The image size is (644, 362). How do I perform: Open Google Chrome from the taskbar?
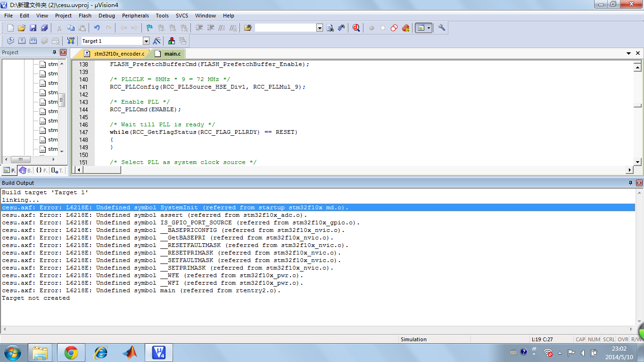point(71,353)
